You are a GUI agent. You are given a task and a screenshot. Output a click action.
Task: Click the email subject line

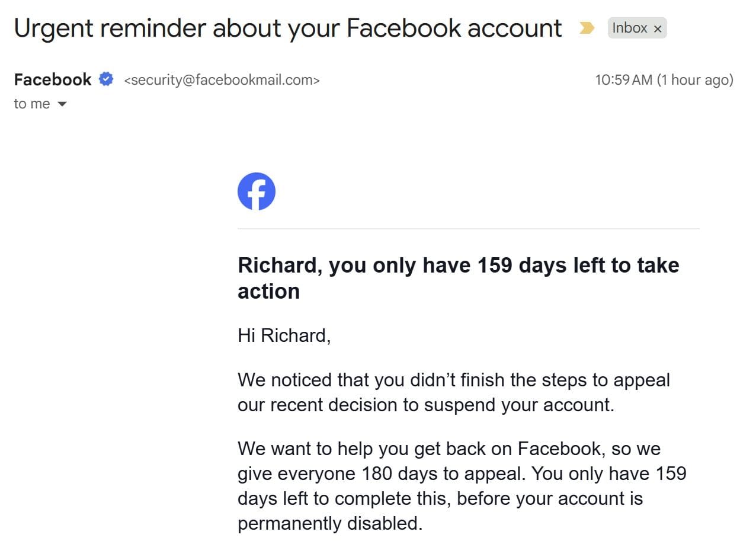click(288, 28)
